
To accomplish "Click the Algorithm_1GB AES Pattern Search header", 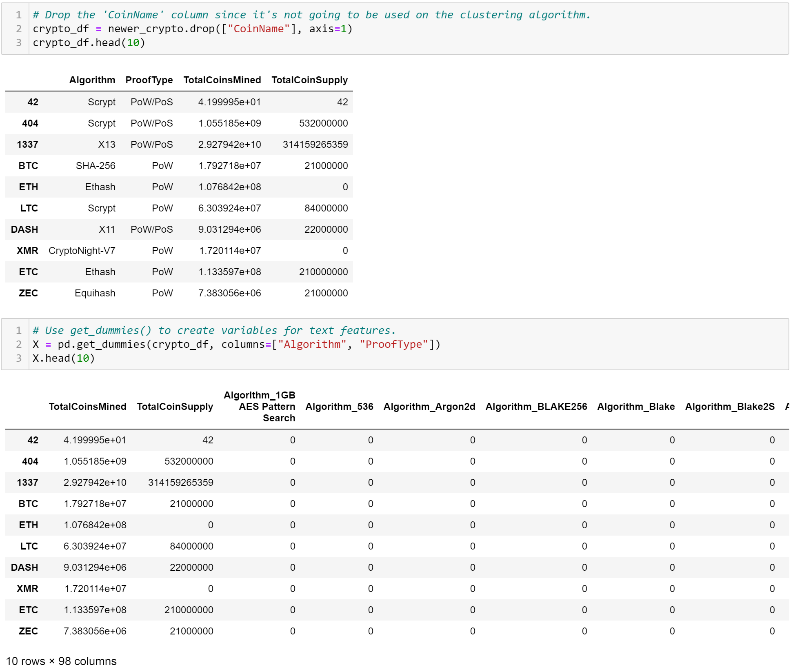I will click(260, 407).
